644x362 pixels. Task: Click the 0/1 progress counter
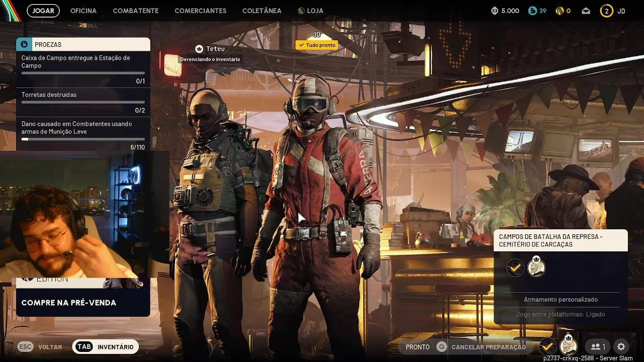click(140, 81)
